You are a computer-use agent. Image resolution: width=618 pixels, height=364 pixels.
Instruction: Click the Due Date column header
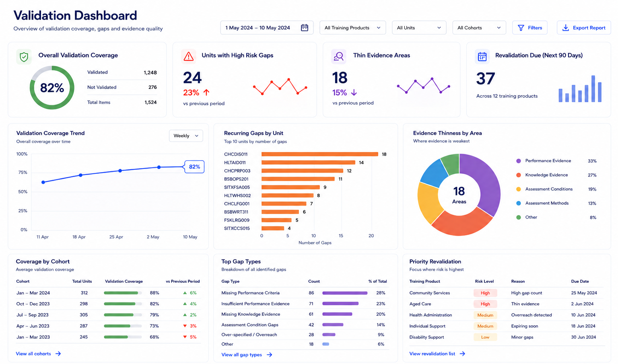tap(580, 281)
